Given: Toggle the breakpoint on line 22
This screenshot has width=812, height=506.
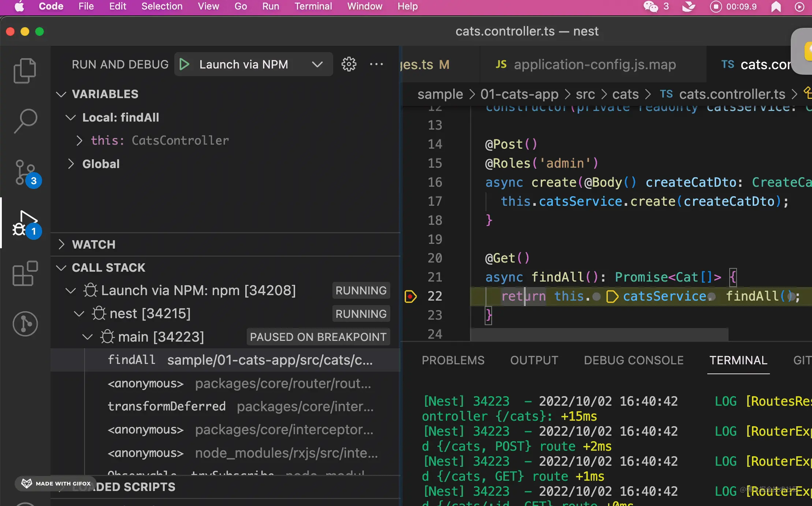Looking at the screenshot, I should tap(410, 296).
